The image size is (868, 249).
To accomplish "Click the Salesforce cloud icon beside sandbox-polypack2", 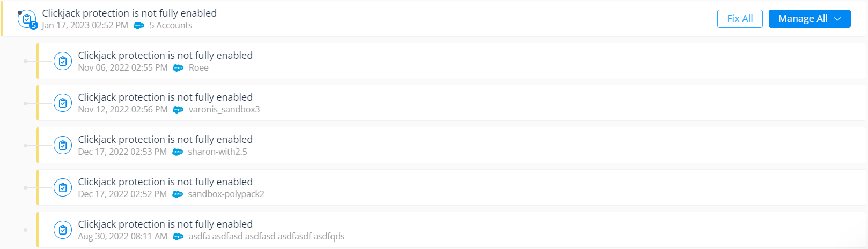I will coord(178,194).
